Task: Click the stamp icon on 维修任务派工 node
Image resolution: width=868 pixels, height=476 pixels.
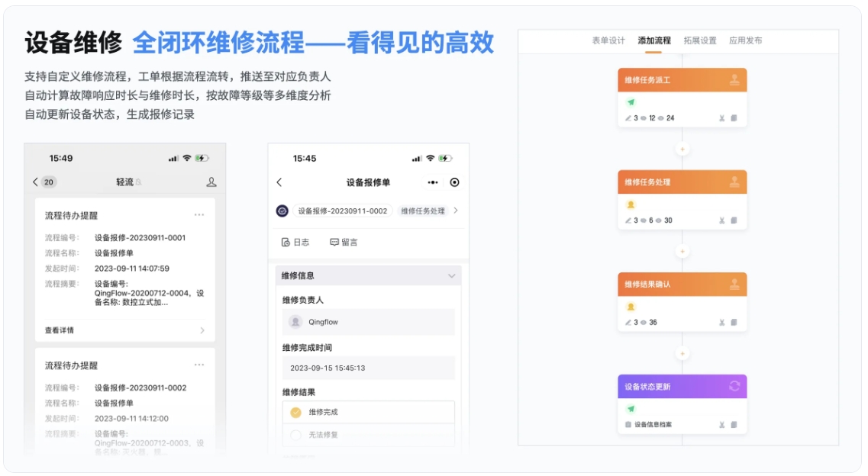Action: (x=735, y=80)
